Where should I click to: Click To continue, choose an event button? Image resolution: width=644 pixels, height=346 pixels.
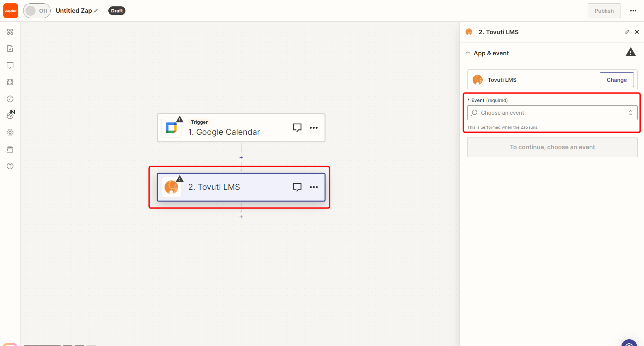[x=552, y=147]
